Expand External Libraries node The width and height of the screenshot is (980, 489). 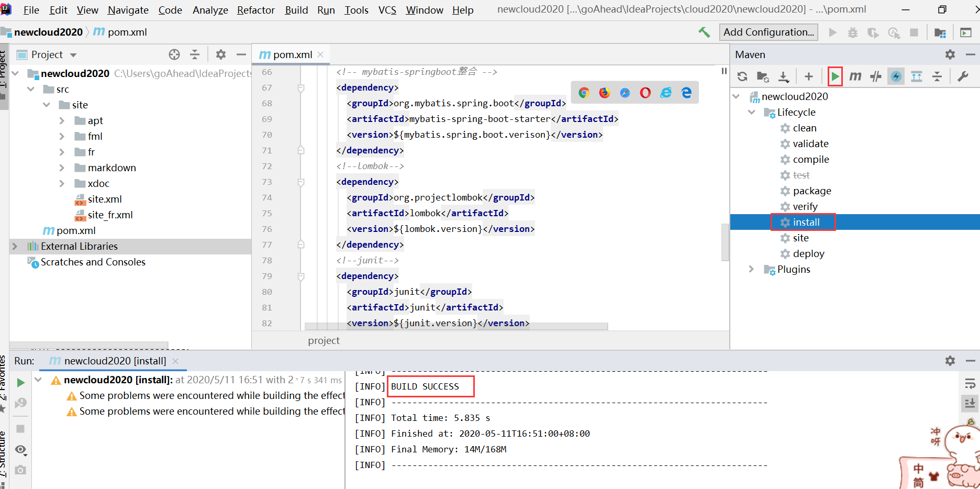click(x=15, y=246)
